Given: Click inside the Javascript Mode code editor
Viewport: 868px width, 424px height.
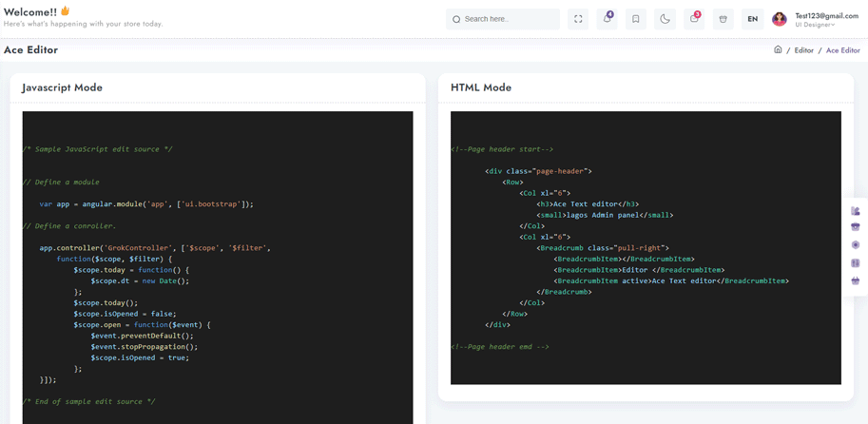Looking at the screenshot, I should (x=218, y=267).
